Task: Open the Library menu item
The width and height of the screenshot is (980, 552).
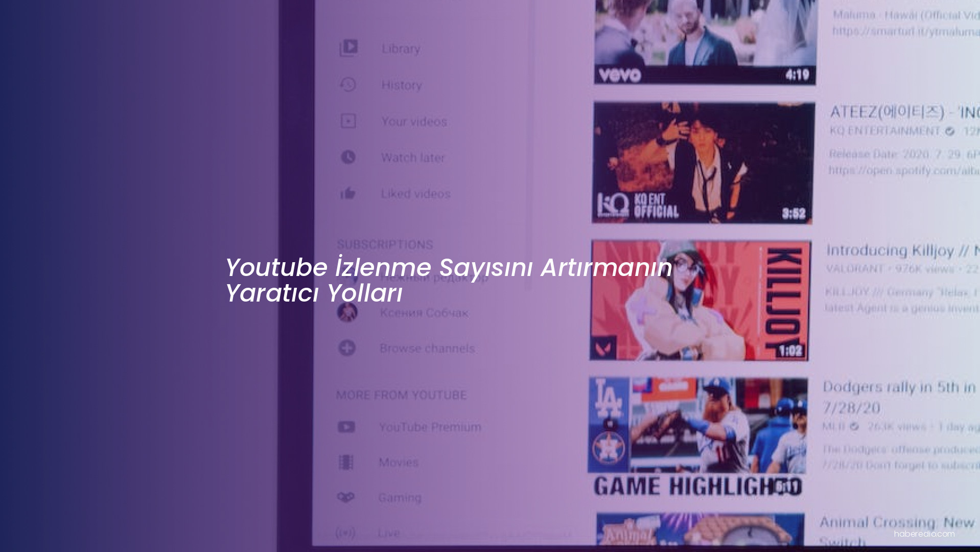Action: click(401, 49)
